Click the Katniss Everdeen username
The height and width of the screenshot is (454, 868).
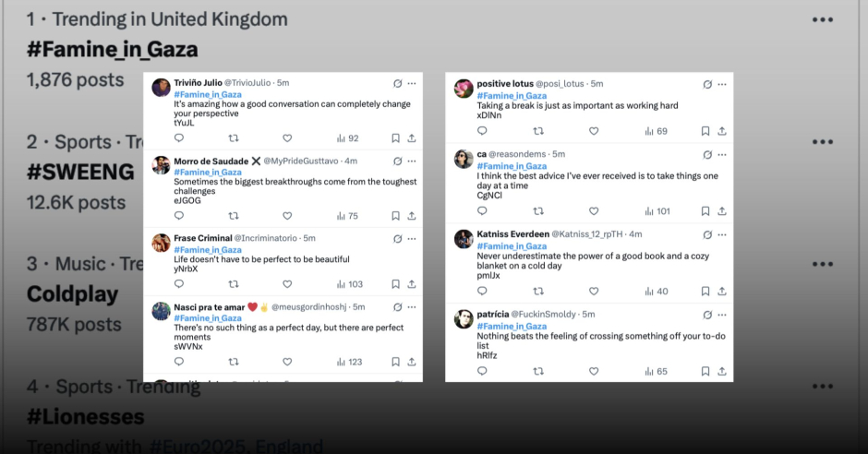pos(512,233)
